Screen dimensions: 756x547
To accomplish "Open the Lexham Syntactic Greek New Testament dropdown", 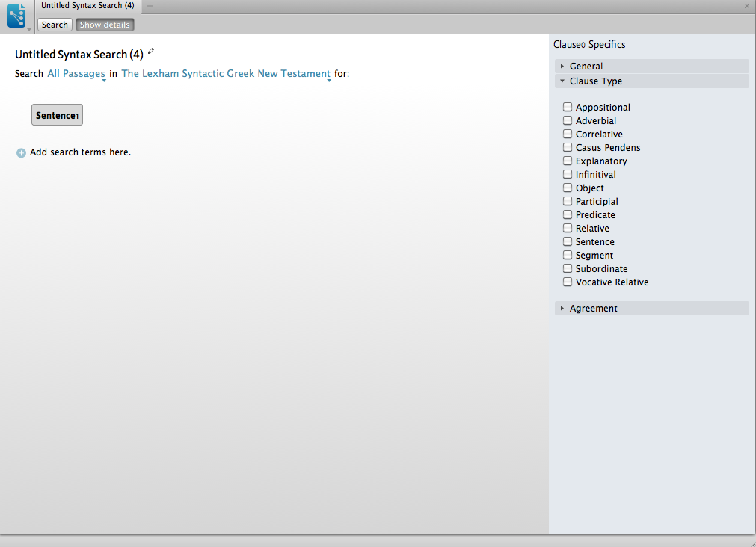I will tap(226, 74).
